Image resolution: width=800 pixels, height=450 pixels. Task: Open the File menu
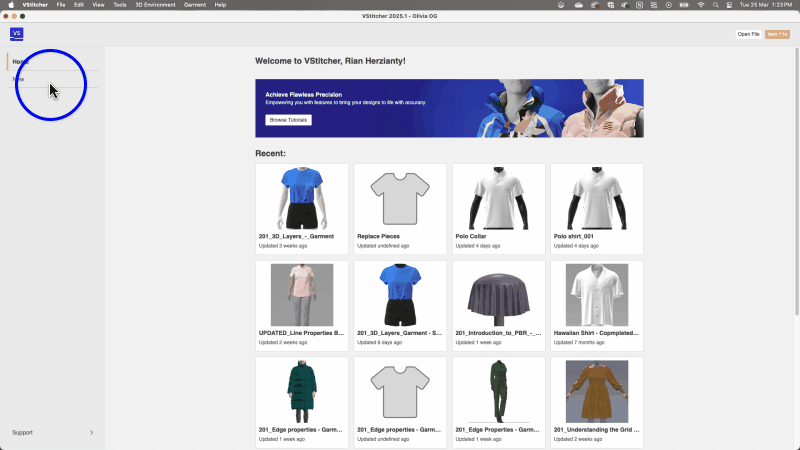(61, 5)
